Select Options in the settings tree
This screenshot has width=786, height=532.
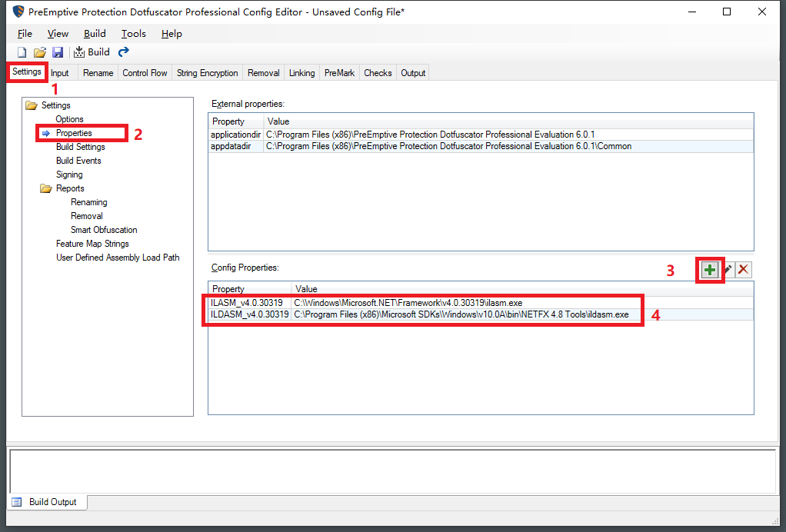pos(69,119)
